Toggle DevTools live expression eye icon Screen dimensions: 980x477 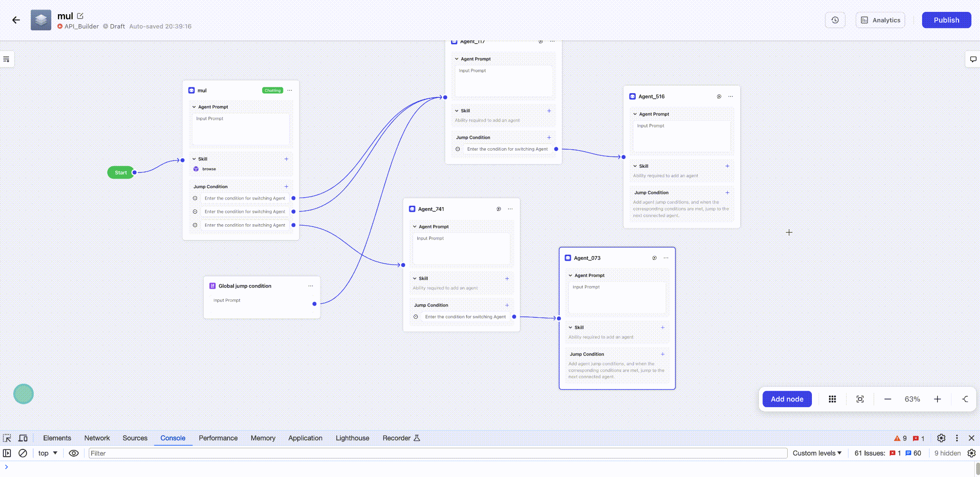tap(74, 453)
